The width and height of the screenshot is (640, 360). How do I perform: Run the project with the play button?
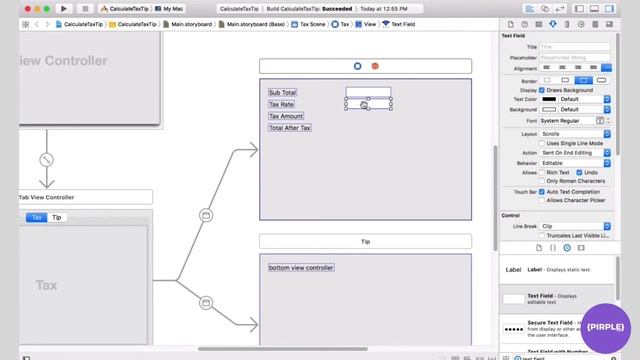coord(64,9)
